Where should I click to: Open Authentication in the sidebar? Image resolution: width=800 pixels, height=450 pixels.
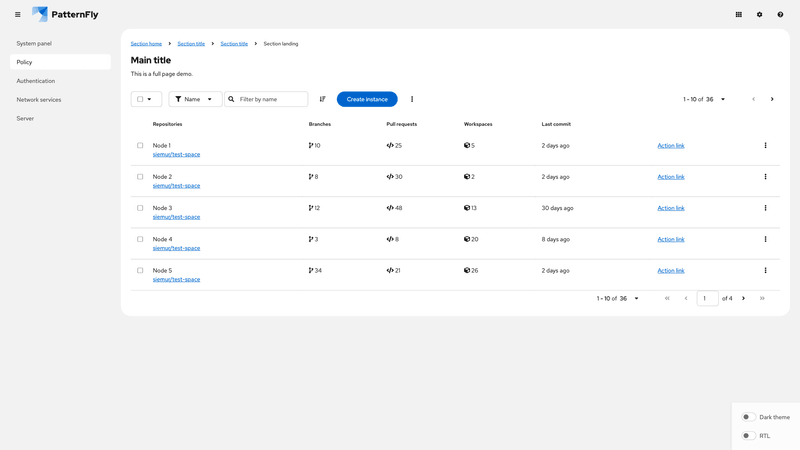(60, 81)
